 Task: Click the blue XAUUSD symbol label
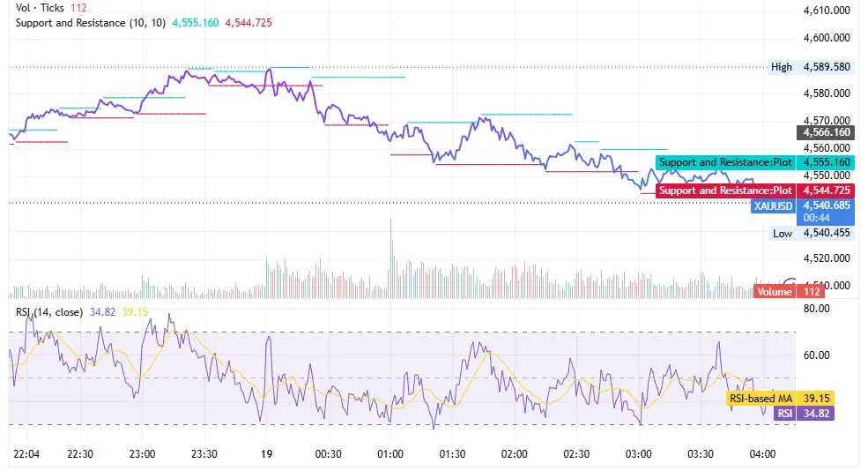(774, 206)
